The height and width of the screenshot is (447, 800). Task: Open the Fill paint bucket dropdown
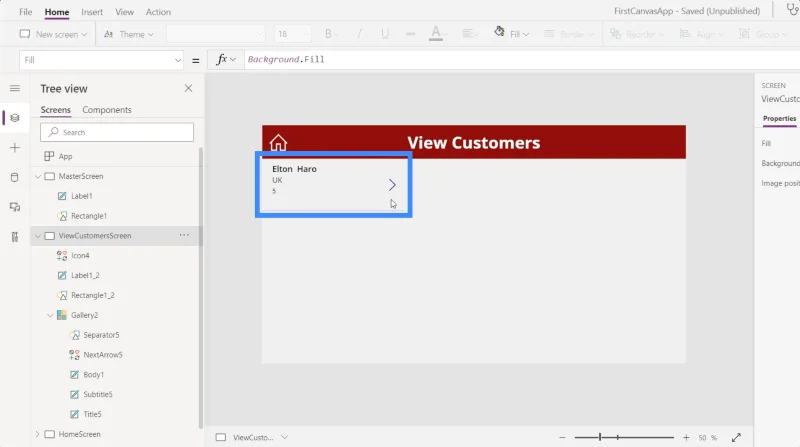point(511,34)
